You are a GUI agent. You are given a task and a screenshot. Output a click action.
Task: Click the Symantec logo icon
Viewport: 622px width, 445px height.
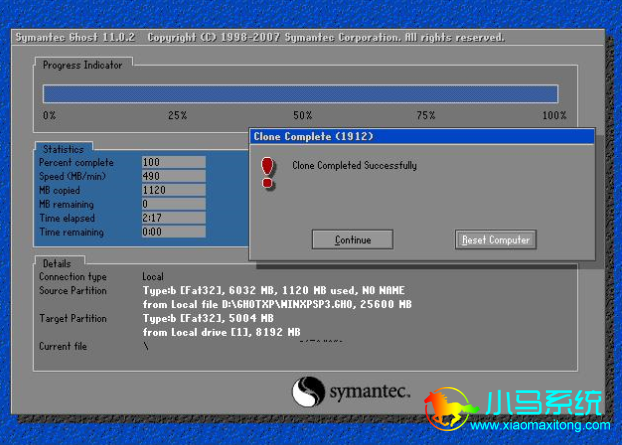(x=308, y=391)
